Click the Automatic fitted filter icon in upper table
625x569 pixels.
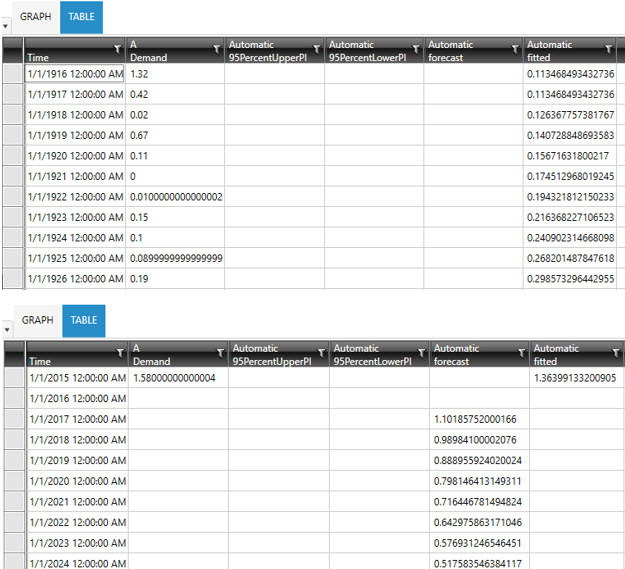click(x=610, y=47)
